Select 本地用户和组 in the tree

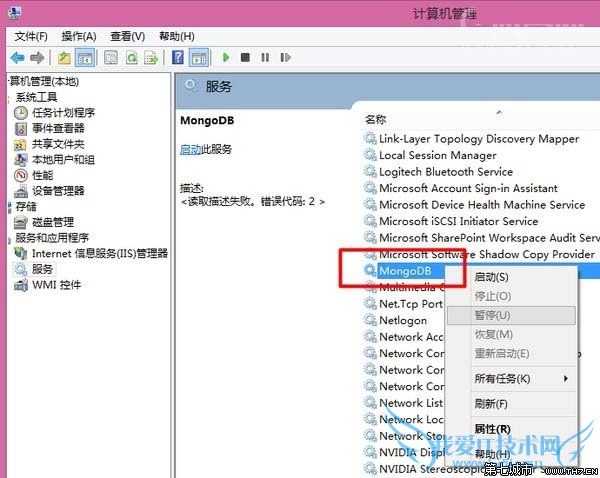point(63,160)
